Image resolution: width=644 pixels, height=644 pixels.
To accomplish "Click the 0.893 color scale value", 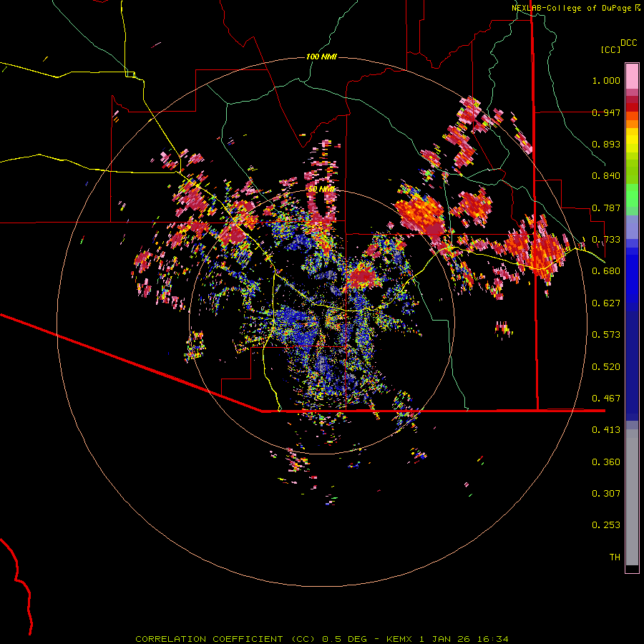I will point(606,144).
